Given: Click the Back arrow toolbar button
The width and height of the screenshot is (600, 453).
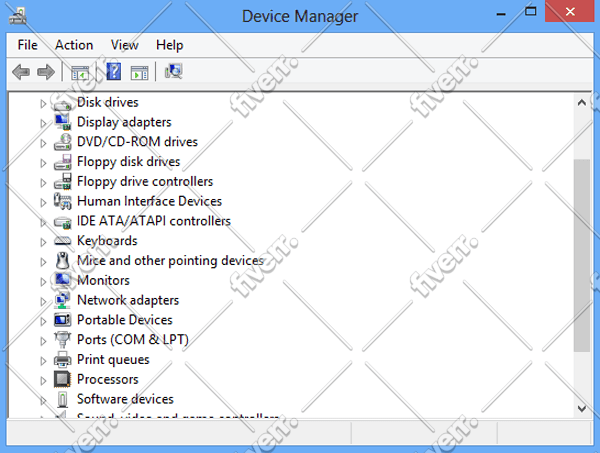Looking at the screenshot, I should coord(21,72).
